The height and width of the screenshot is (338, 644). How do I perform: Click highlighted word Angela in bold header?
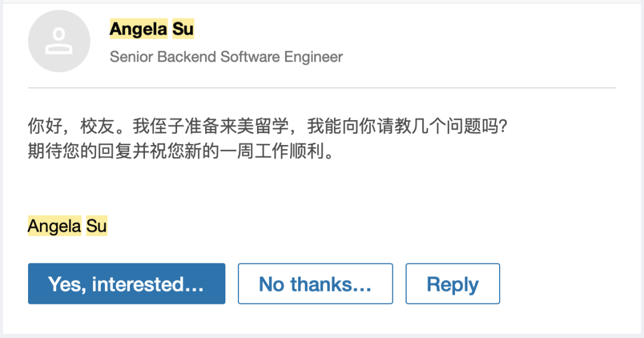pos(138,29)
